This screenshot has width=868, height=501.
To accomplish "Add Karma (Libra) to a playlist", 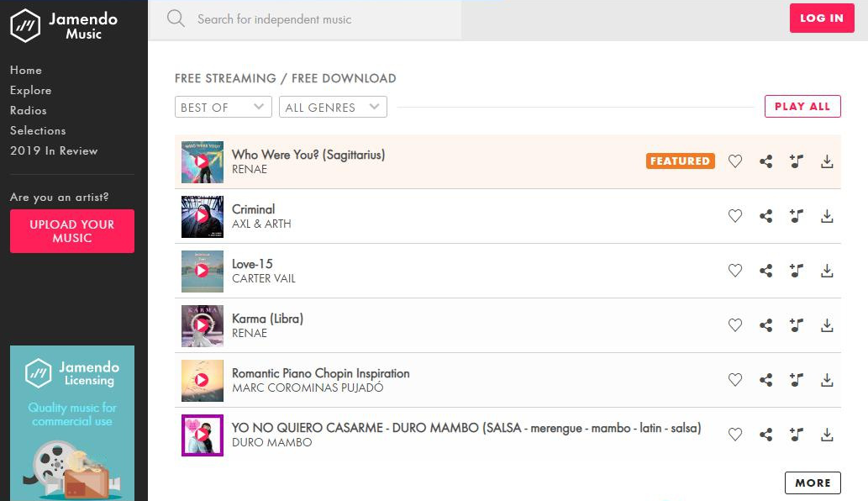I will pyautogui.click(x=797, y=325).
